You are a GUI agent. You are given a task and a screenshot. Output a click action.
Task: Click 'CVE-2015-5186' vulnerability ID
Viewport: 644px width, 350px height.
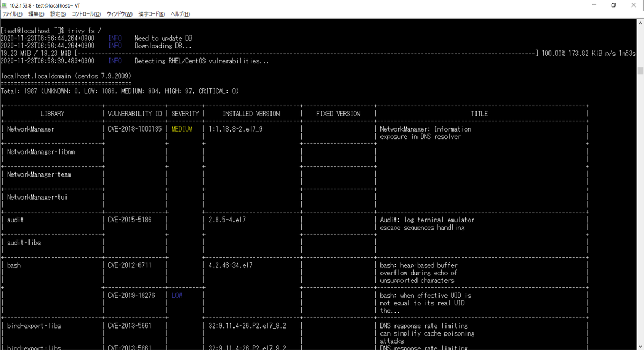click(129, 220)
